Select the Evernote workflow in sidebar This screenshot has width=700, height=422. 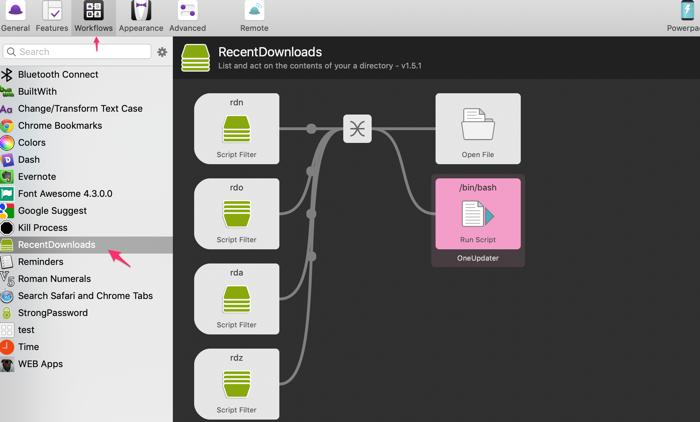point(37,177)
